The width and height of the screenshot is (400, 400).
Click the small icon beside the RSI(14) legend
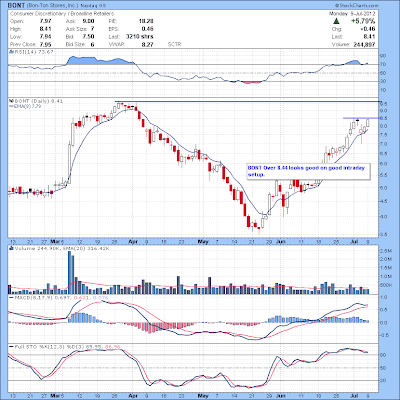pos(11,52)
